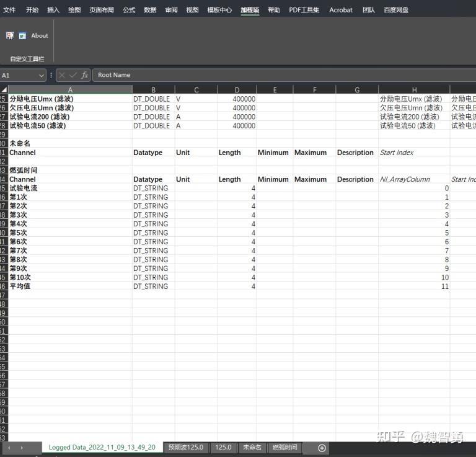This screenshot has width=476, height=457.
Task: Click the Name Box showing A1
Action: (x=19, y=75)
